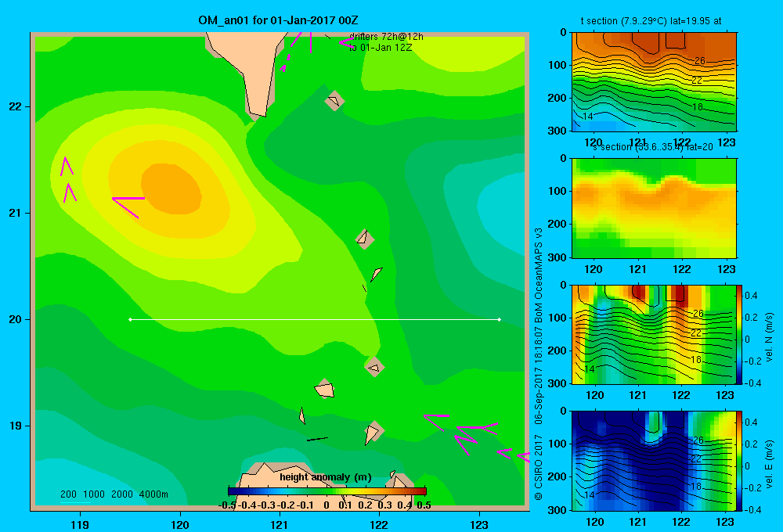783x532 pixels.
Task: Click the title "OM_an01 for 01-Jan-2017 00Z"
Action: 278,20
